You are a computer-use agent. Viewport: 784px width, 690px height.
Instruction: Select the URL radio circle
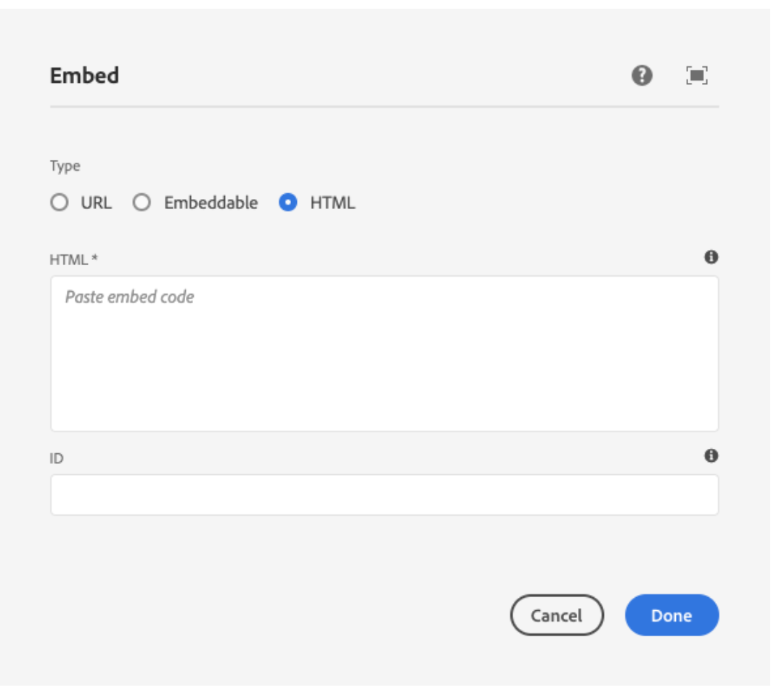tap(59, 203)
